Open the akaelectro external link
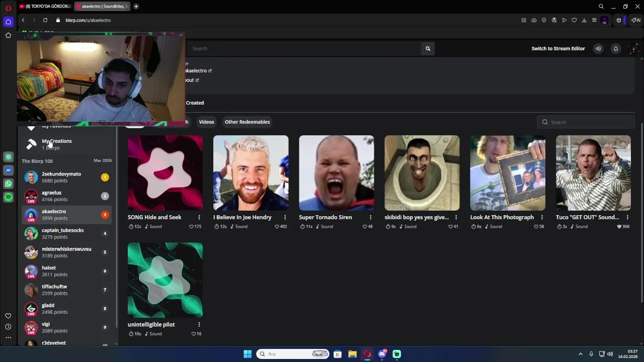This screenshot has width=644, height=362. click(198, 70)
